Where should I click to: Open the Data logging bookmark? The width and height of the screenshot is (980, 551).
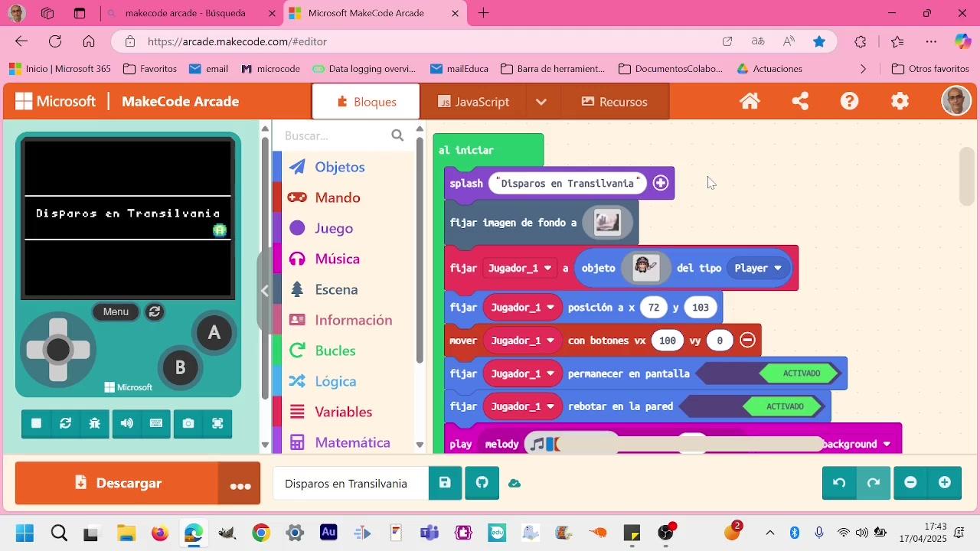tap(364, 69)
